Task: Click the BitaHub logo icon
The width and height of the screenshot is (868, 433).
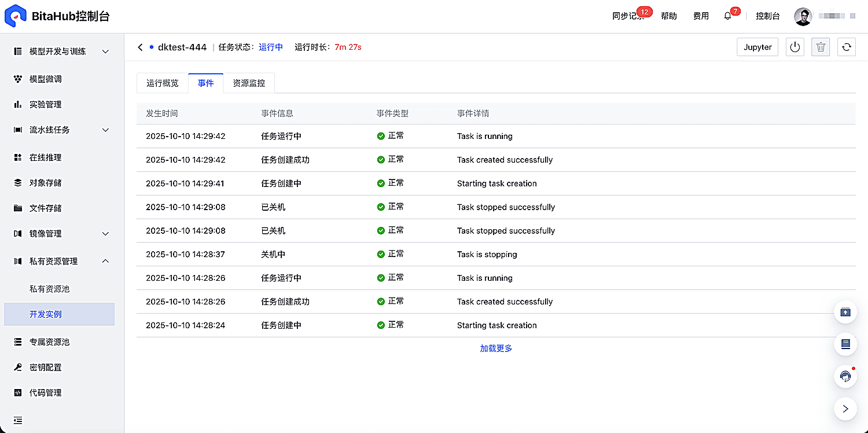Action: tap(16, 16)
